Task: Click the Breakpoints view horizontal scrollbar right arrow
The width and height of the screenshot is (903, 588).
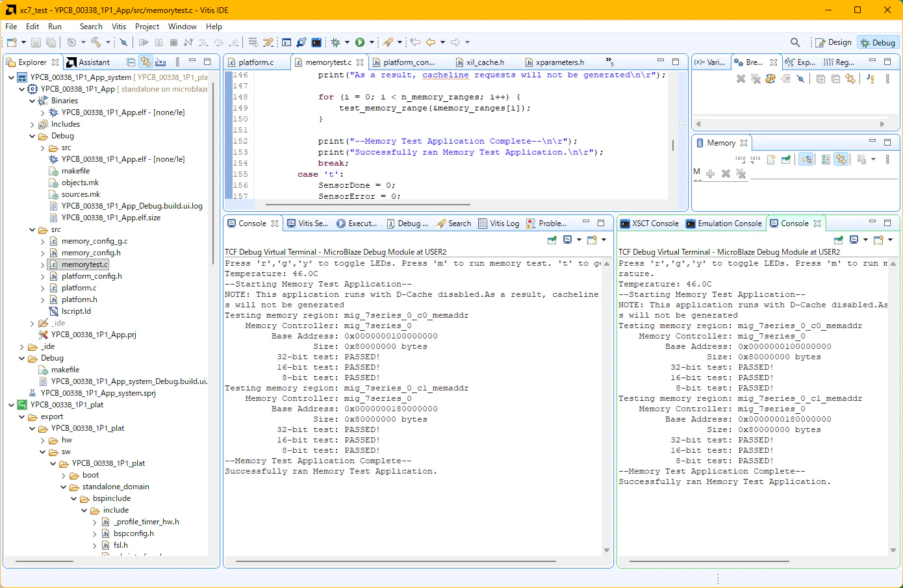Action: (x=882, y=123)
